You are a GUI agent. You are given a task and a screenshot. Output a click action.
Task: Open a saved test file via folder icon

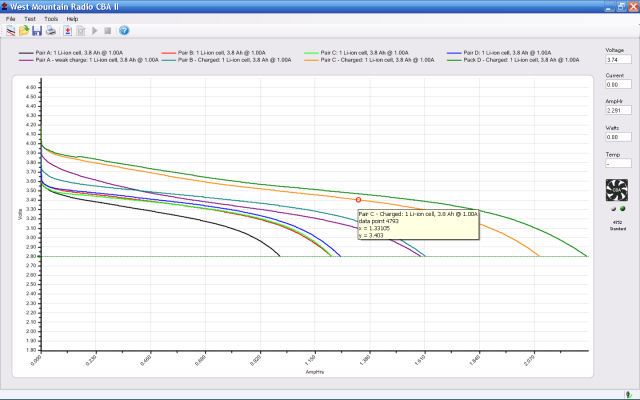tap(24, 31)
